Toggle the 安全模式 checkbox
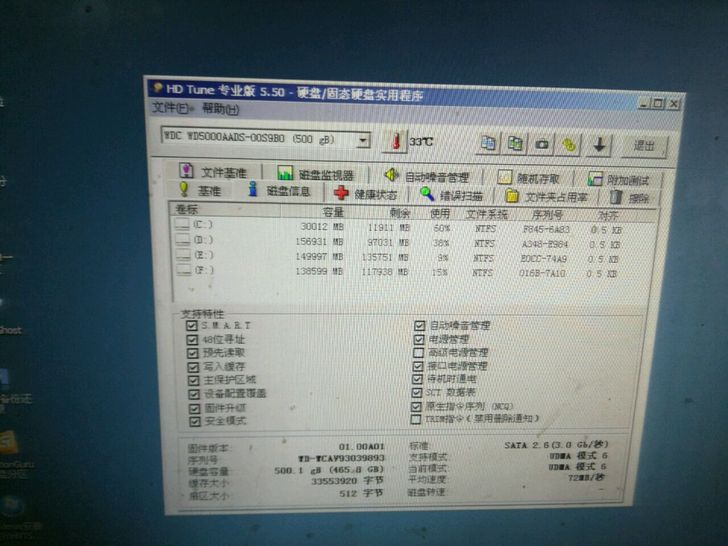This screenshot has width=728, height=546. pyautogui.click(x=195, y=421)
